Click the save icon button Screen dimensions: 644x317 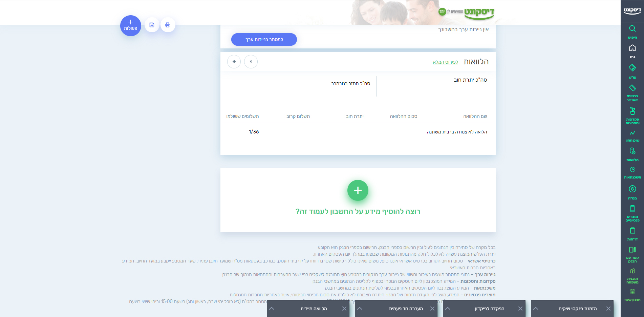152,25
